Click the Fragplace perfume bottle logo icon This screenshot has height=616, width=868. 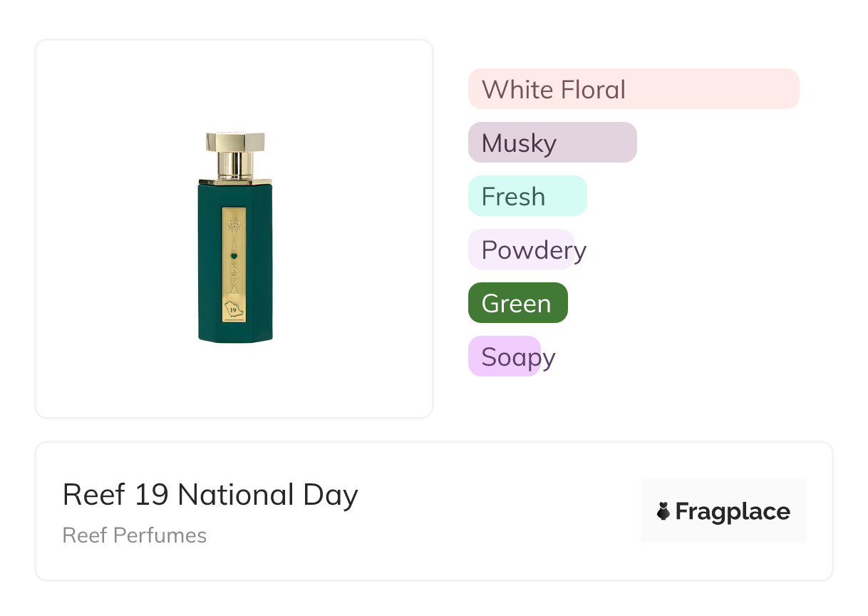click(x=663, y=511)
